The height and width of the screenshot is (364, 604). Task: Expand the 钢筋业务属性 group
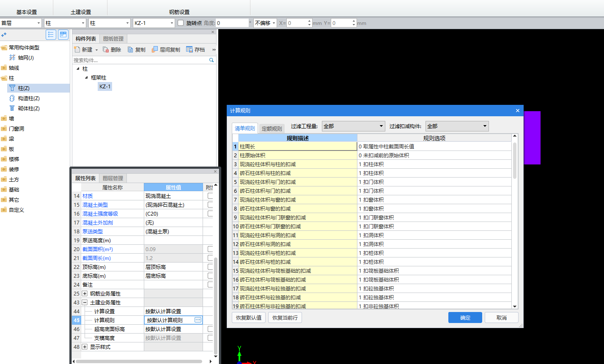[85, 293]
